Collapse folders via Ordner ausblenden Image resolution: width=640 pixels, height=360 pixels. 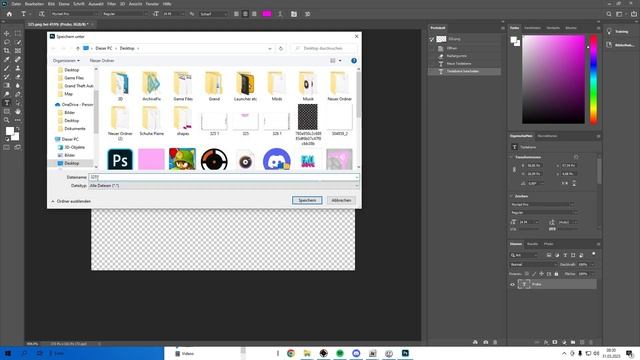click(71, 201)
